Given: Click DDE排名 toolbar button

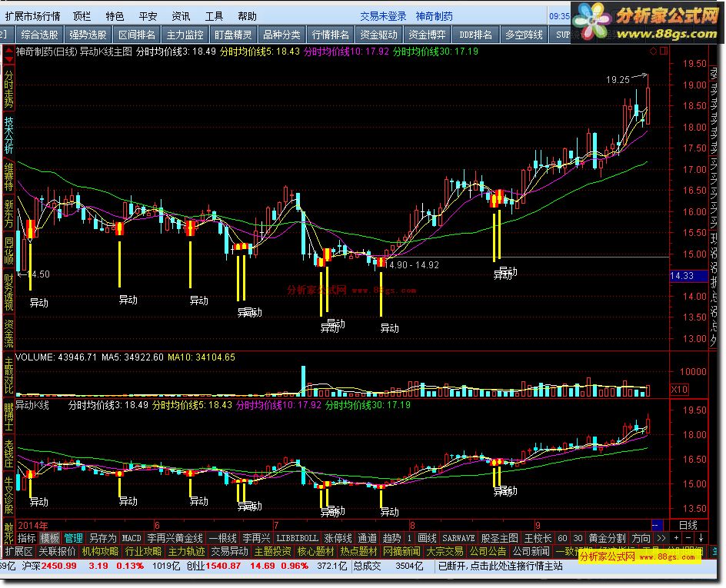Looking at the screenshot, I should point(475,35).
